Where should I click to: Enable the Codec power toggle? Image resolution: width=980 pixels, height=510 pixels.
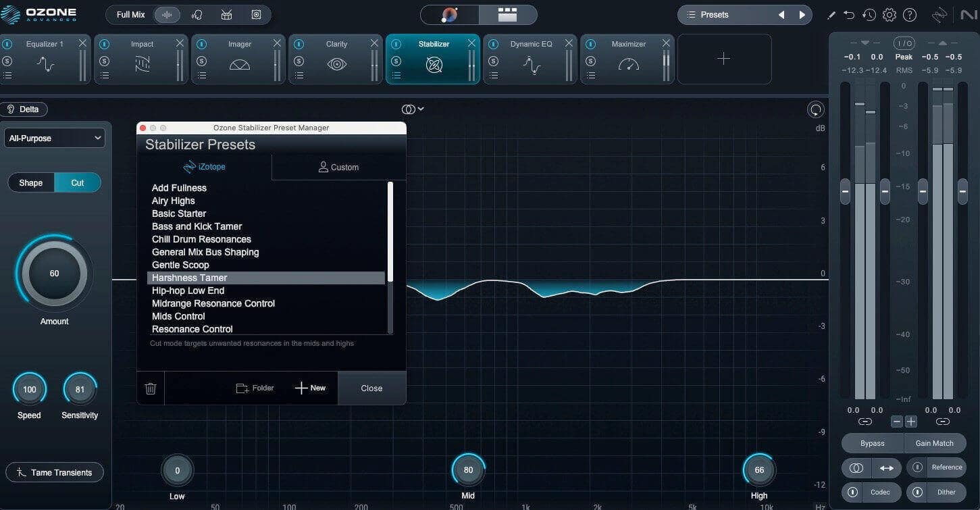pyautogui.click(x=852, y=492)
